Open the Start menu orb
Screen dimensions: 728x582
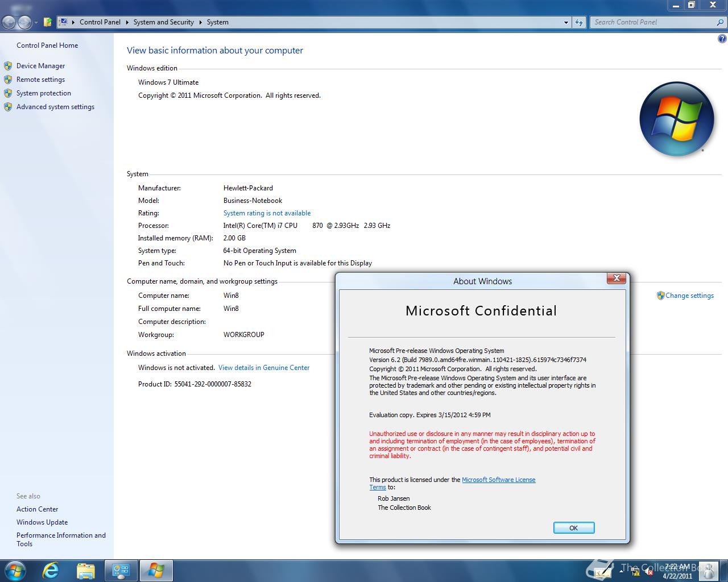point(15,571)
